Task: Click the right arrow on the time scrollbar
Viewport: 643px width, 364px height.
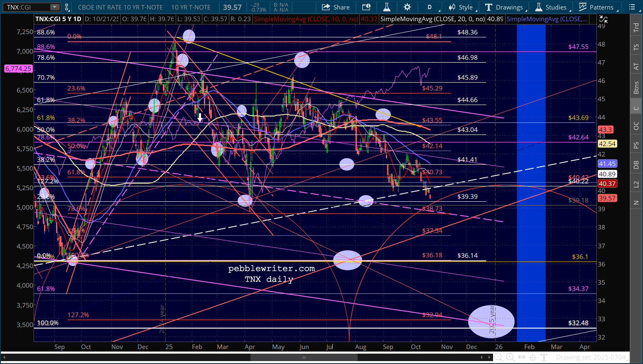Action: 488,357
